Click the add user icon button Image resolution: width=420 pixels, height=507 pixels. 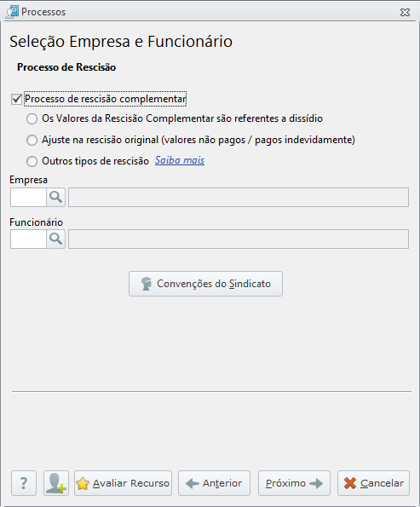pos(56,483)
